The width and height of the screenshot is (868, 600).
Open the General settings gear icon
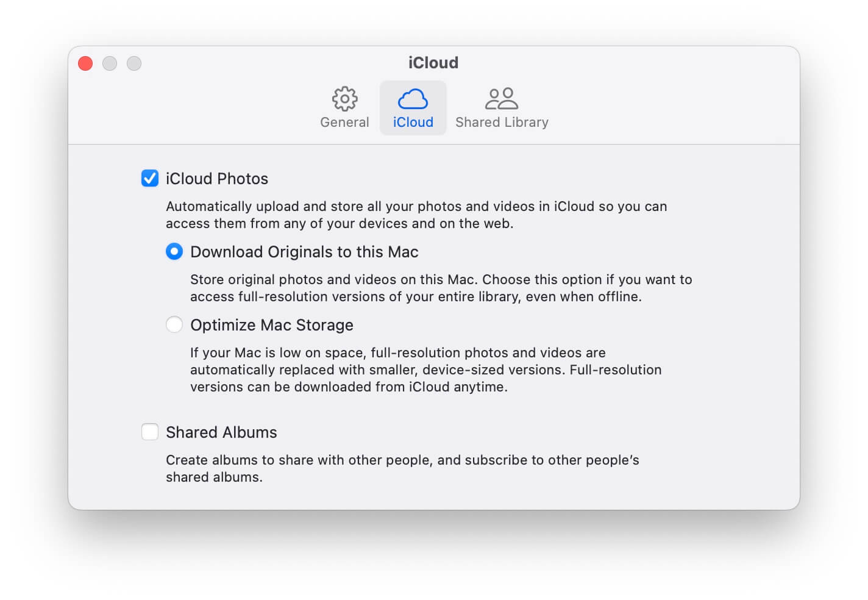345,99
